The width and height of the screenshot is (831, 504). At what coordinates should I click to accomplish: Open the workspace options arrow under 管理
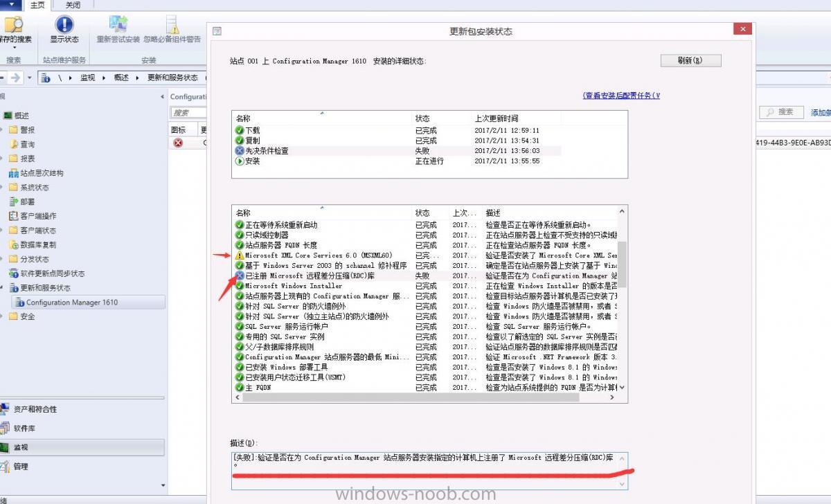click(163, 485)
